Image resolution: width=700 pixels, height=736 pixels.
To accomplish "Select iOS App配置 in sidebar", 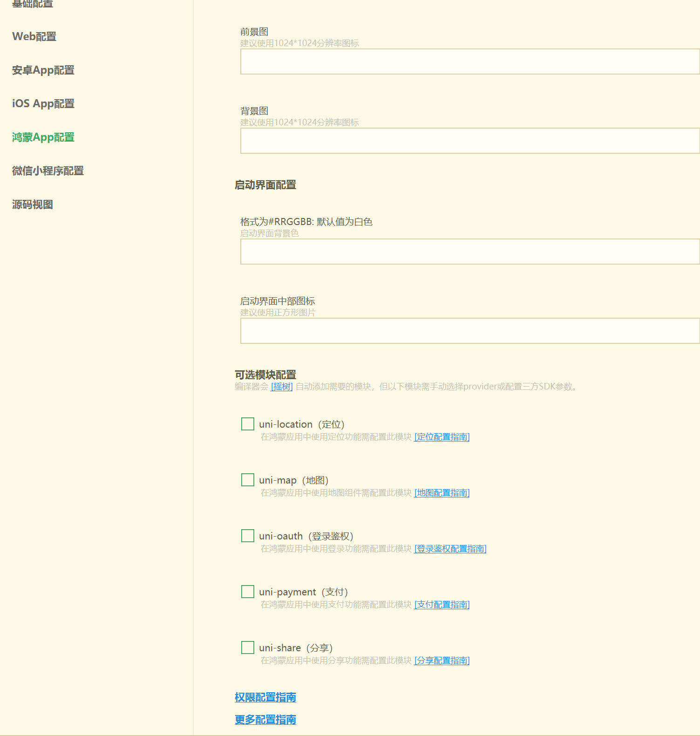I will (x=43, y=104).
